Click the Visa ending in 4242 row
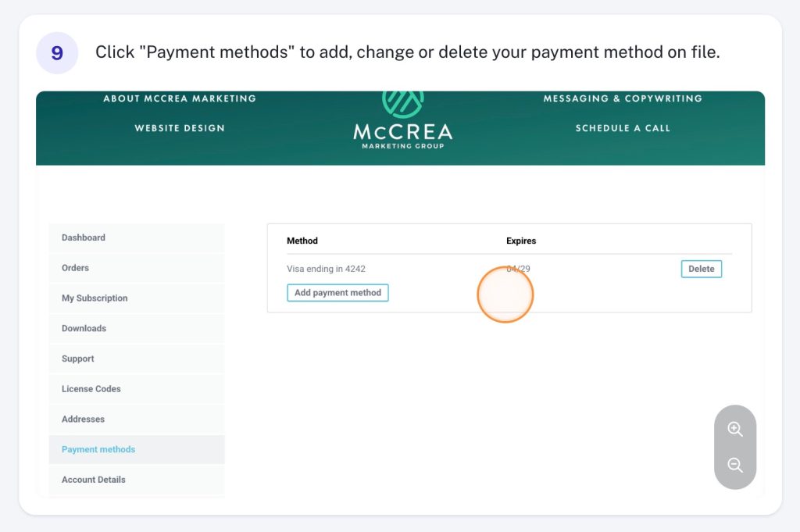 (x=509, y=269)
